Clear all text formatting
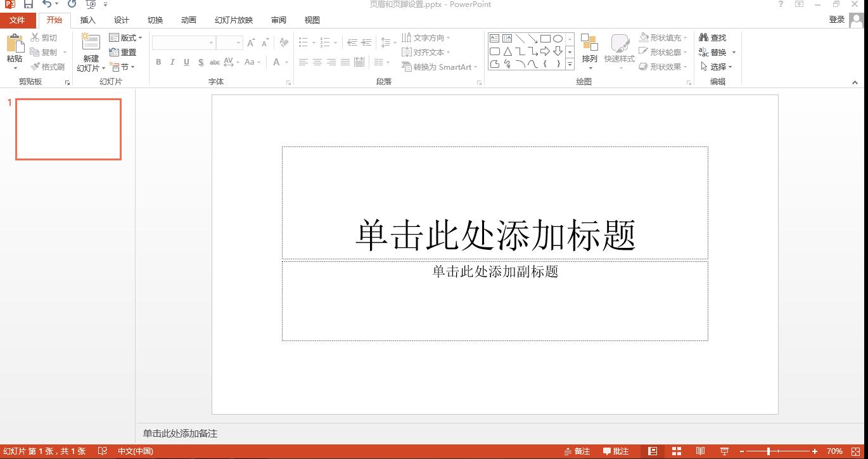This screenshot has width=868, height=459. click(x=284, y=43)
